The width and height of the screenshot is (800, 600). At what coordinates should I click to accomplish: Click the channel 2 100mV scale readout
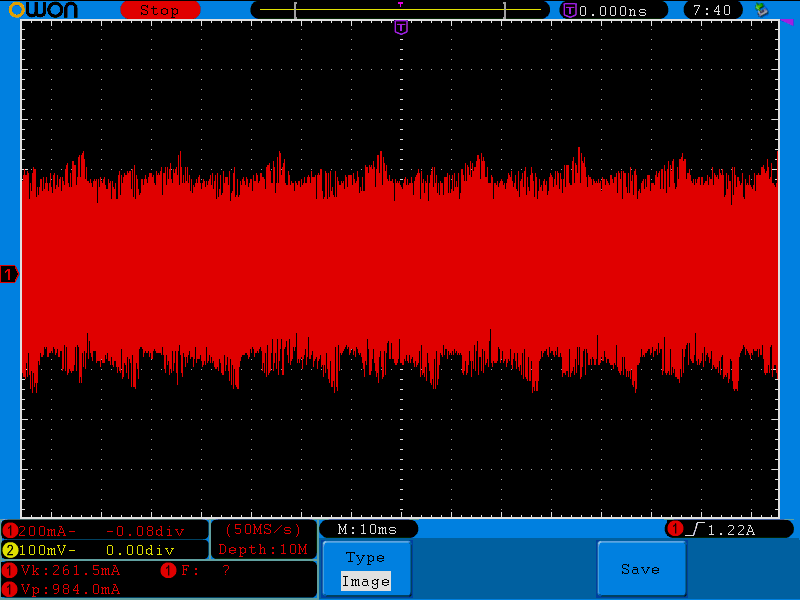46,551
